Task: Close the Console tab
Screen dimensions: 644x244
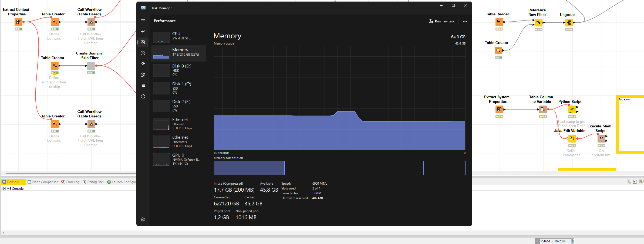Action: tap(23, 182)
